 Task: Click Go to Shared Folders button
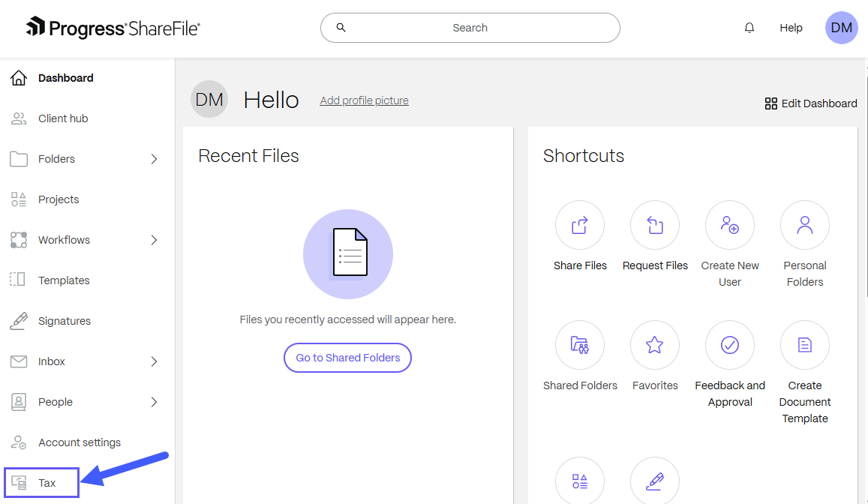(347, 358)
